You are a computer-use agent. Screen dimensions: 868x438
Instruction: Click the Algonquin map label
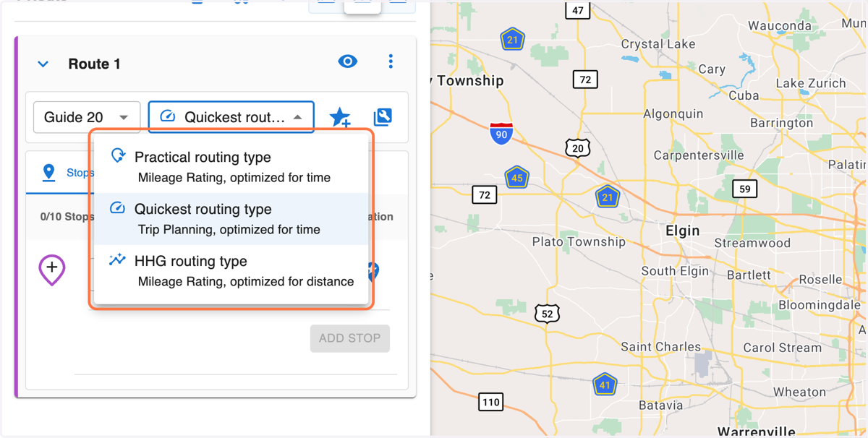coord(673,114)
